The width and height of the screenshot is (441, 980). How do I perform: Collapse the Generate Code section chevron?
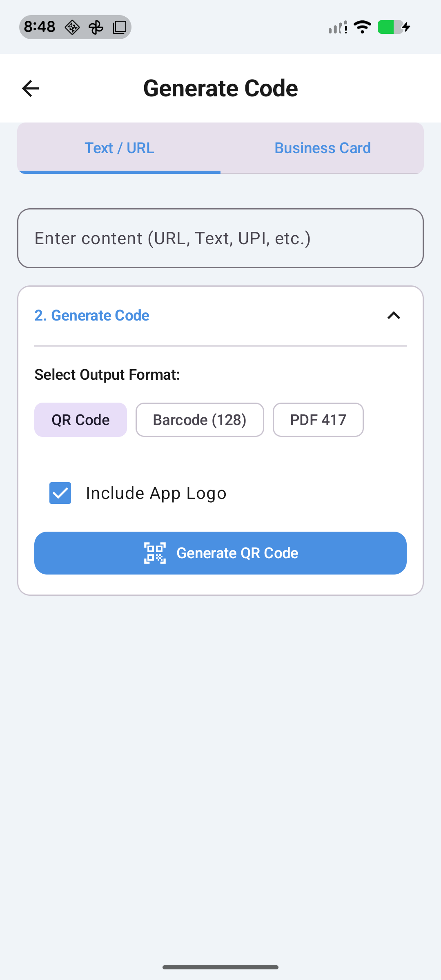pos(394,315)
